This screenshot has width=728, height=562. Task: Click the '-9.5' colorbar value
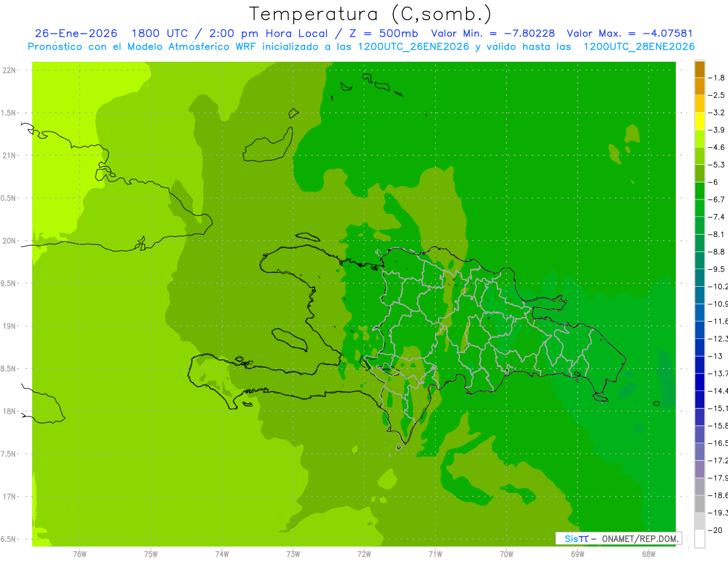pos(717,269)
